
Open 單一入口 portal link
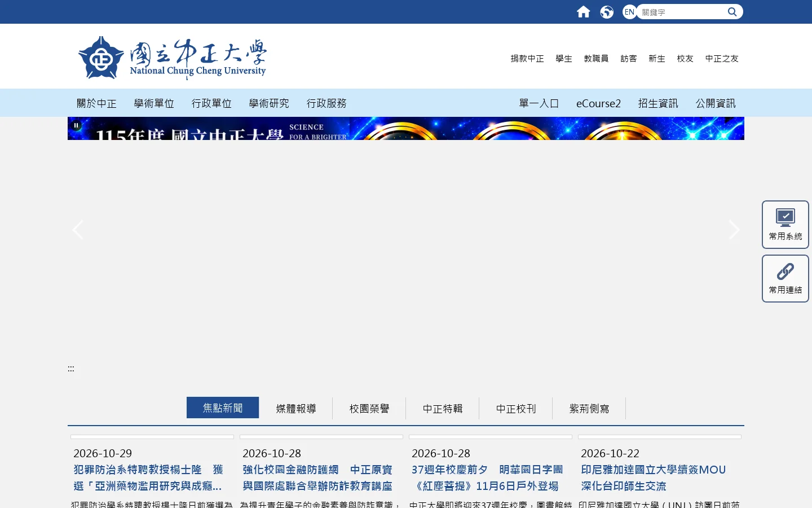[x=539, y=103]
